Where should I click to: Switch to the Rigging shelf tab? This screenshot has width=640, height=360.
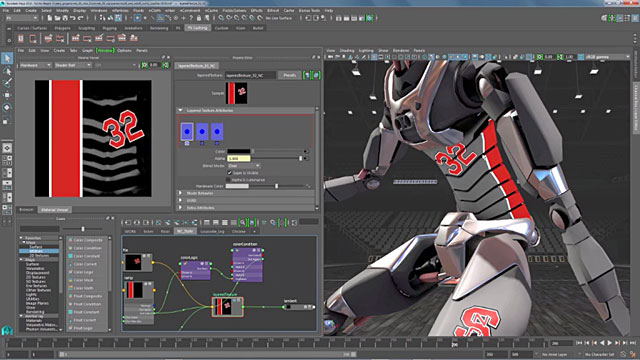pos(109,28)
